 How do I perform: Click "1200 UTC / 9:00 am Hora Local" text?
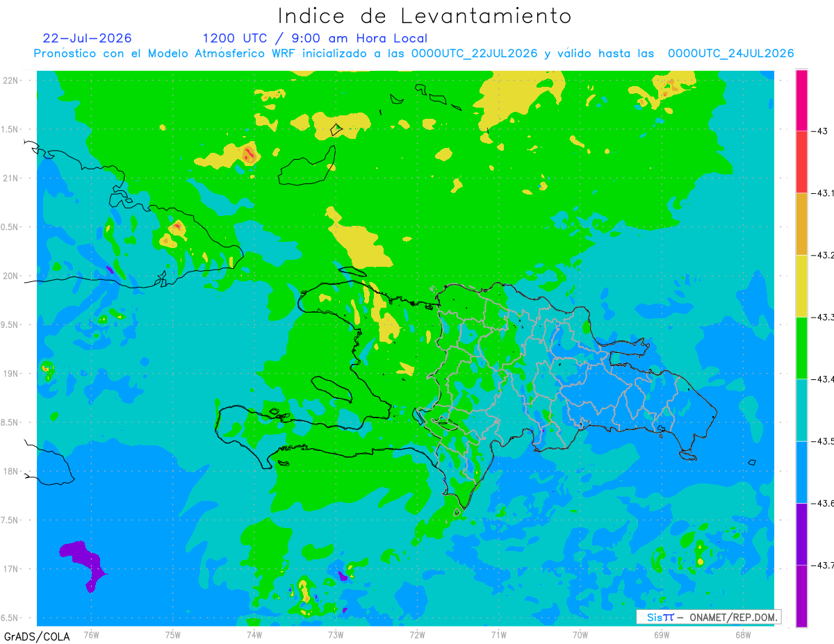(x=315, y=38)
